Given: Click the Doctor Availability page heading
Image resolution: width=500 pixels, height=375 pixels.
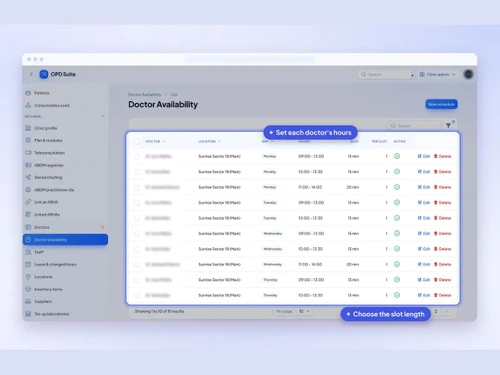Looking at the screenshot, I should (x=163, y=105).
